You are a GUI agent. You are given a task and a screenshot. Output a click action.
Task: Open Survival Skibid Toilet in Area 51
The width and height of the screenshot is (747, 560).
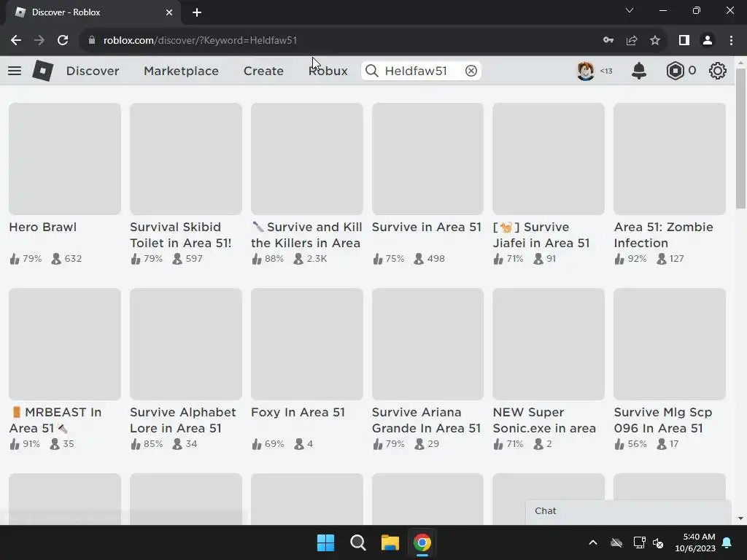pos(181,236)
